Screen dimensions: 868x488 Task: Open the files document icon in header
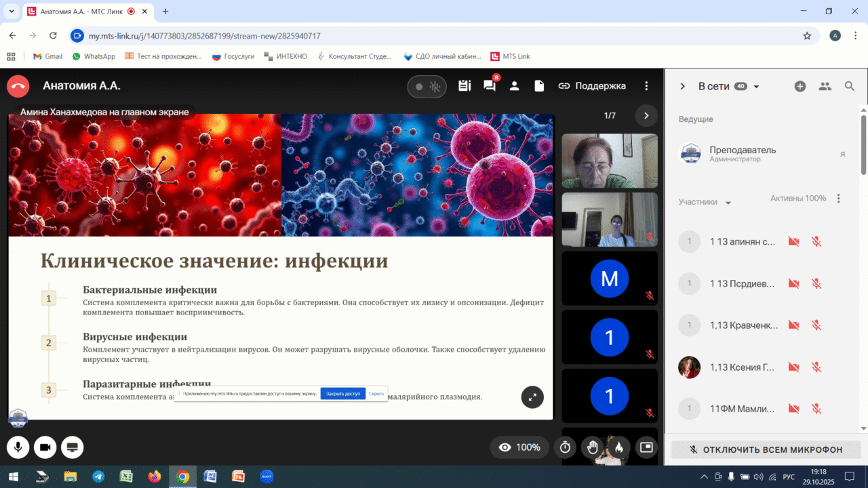[x=539, y=86]
